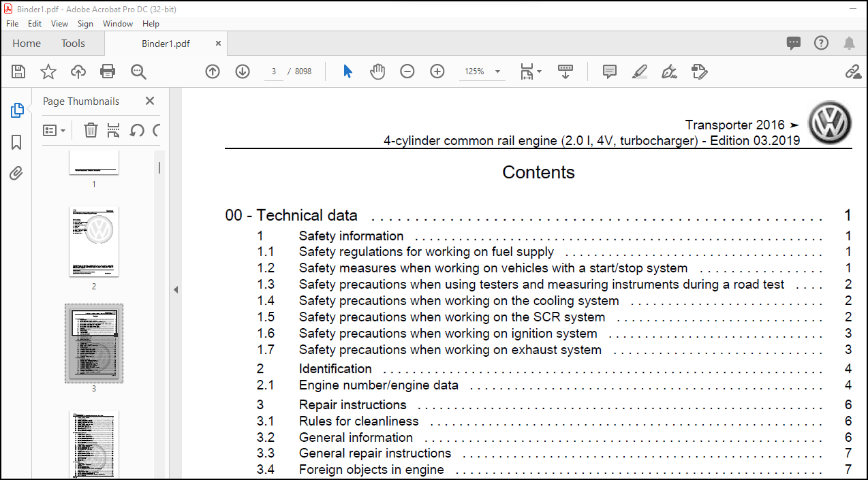868x480 pixels.
Task: Enable scrolling mode keyboard-arrow icon
Action: pyautogui.click(x=565, y=71)
